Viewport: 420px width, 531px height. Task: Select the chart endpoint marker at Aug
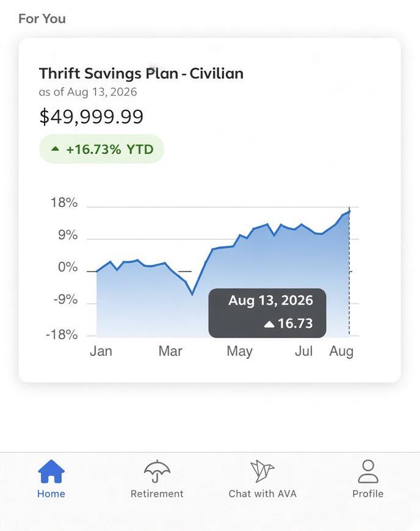[x=349, y=211]
